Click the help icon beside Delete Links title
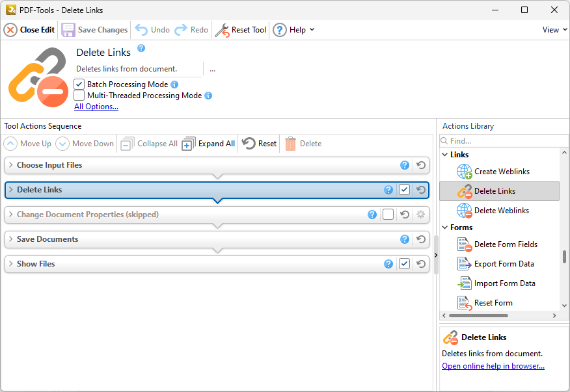The width and height of the screenshot is (570, 392). tap(141, 48)
